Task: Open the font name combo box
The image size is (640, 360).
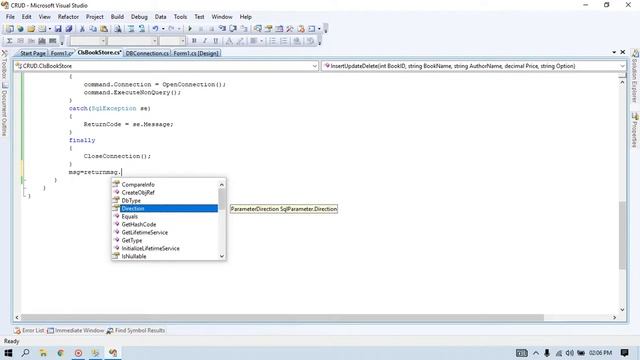Action: tap(132, 41)
